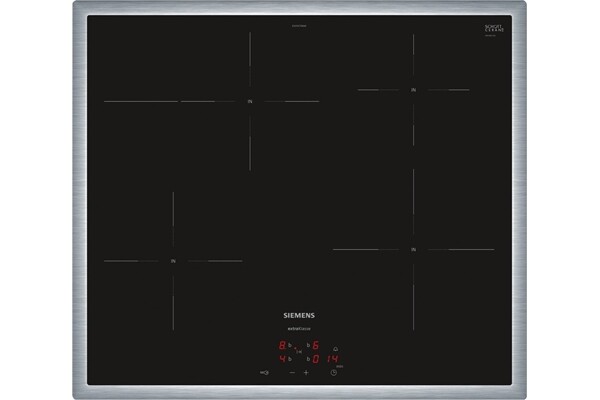This screenshot has height=400, width=600.
Task: Select the power display showing 6
Action: tap(316, 346)
